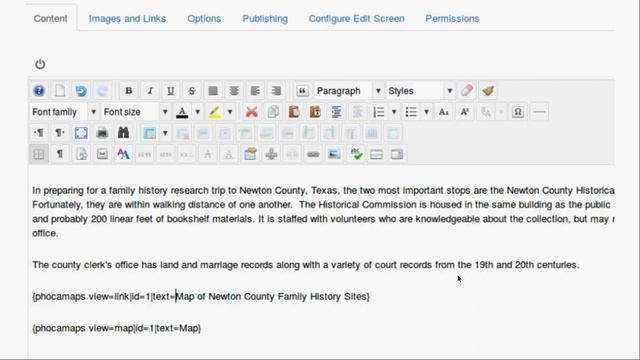Toggle full justify alignment
Screen dimensions: 640x360
coord(213,91)
